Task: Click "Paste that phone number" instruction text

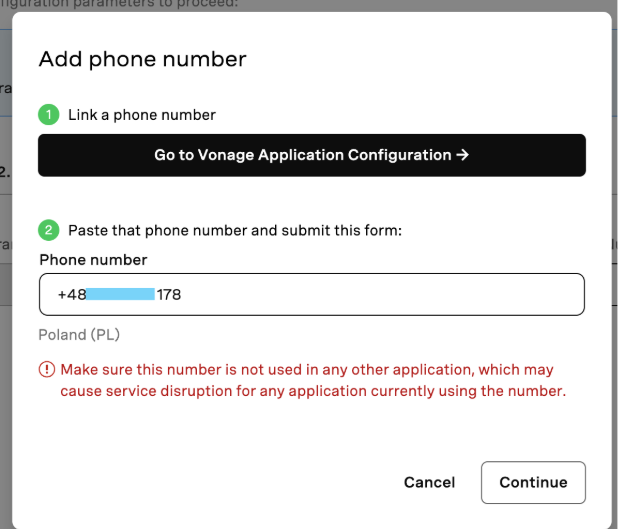Action: click(235, 231)
